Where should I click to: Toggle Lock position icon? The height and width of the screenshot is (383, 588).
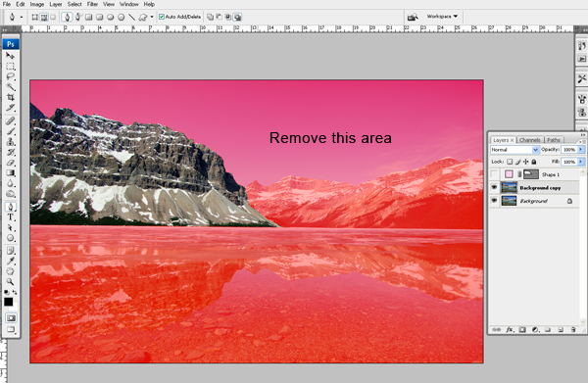525,162
